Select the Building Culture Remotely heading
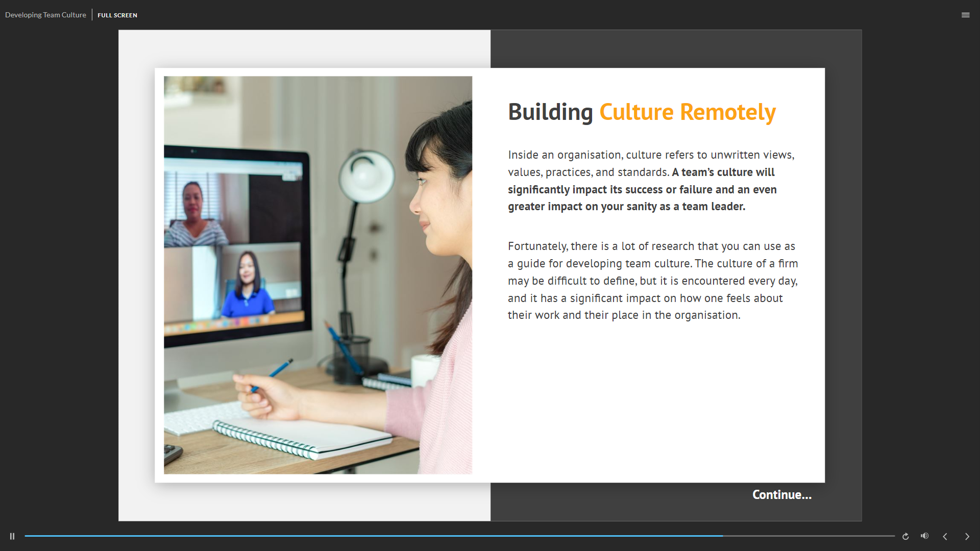This screenshot has height=551, width=980. click(x=641, y=112)
